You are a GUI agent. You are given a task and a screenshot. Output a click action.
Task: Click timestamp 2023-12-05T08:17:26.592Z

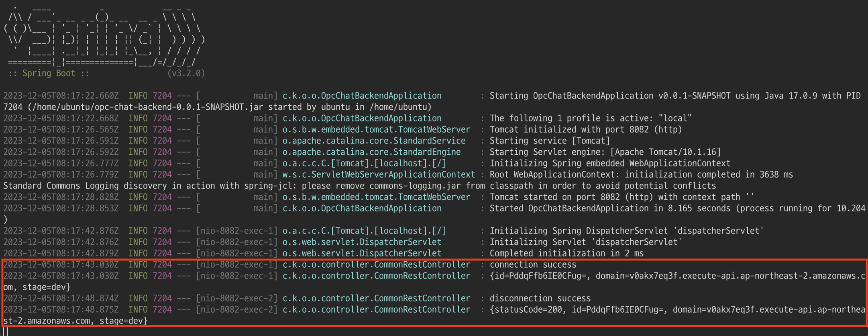(x=61, y=152)
